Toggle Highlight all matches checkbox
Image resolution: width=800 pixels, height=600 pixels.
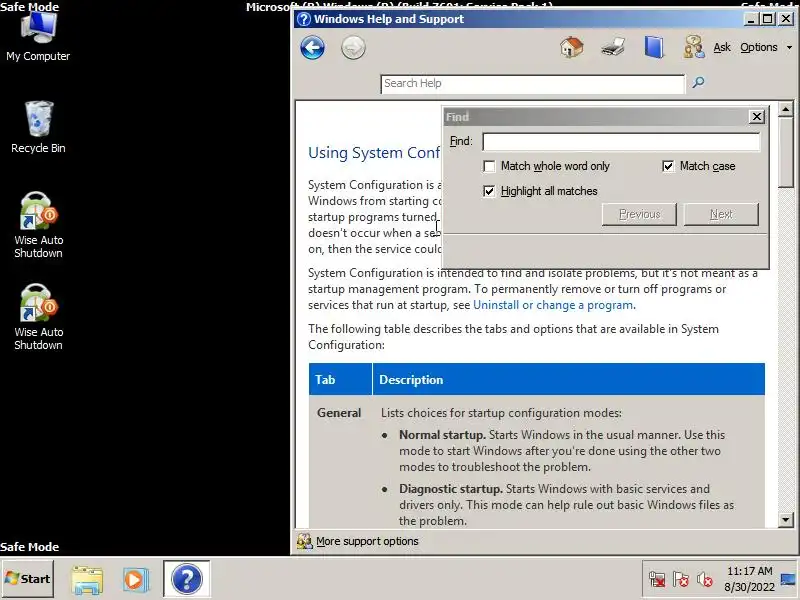point(489,191)
